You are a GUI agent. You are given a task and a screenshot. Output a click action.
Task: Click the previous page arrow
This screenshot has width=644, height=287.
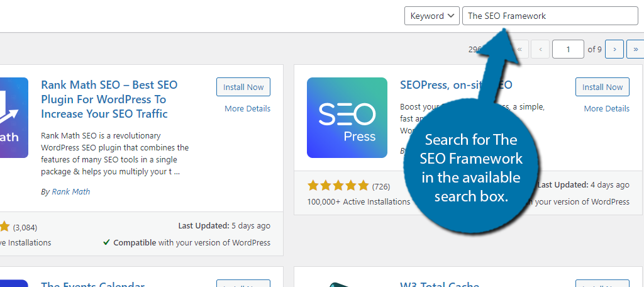pos(540,49)
